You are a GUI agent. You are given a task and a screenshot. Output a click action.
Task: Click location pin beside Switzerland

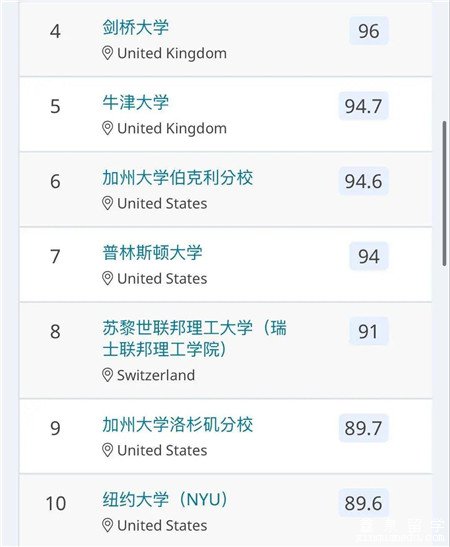tap(107, 375)
